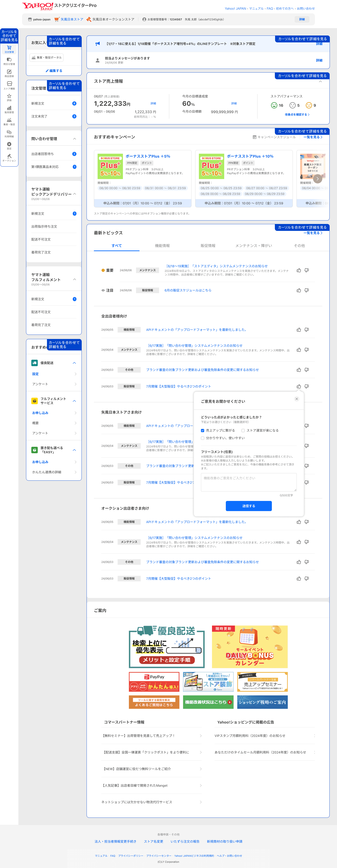Collapse ストア売上情報 panel chevron
Viewport: 337px width, 868px height.
320,82
